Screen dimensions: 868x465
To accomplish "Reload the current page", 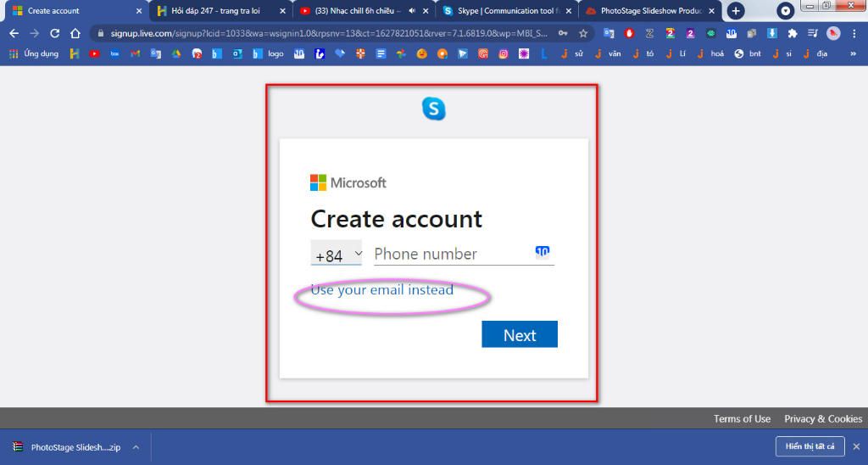I will 54,34.
